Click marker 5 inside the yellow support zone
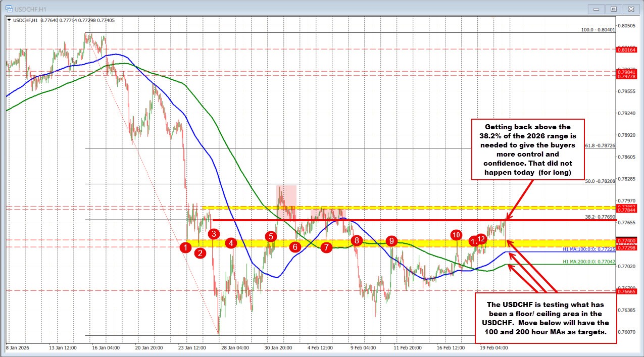The height and width of the screenshot is (357, 644). [270, 235]
